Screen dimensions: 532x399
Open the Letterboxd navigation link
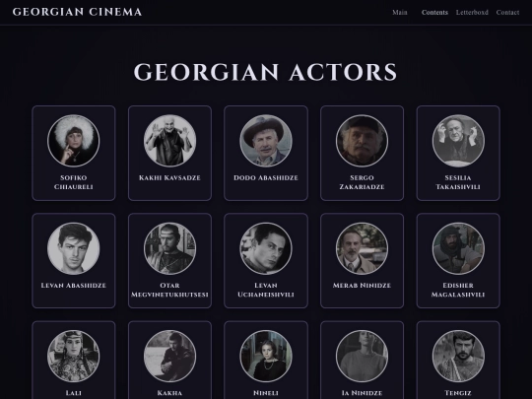(x=472, y=12)
